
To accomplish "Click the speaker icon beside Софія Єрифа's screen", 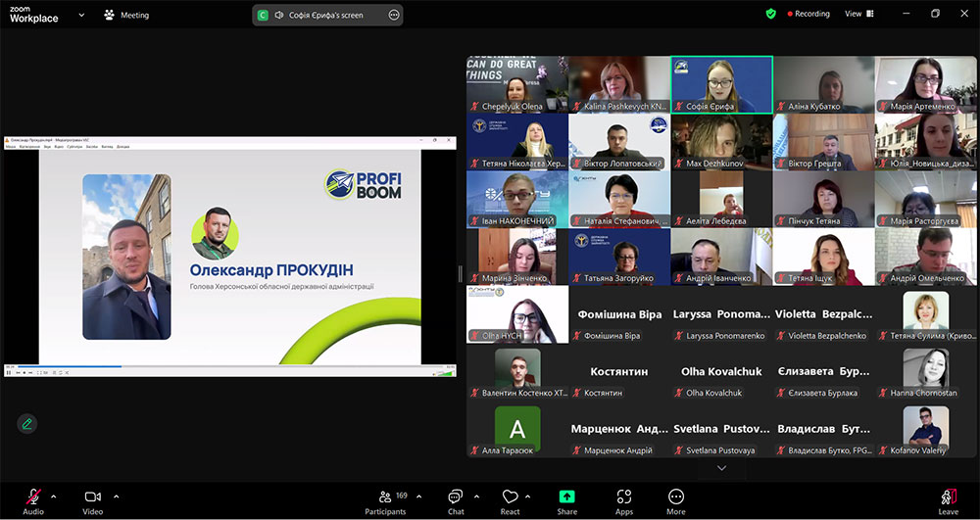I will click(278, 15).
